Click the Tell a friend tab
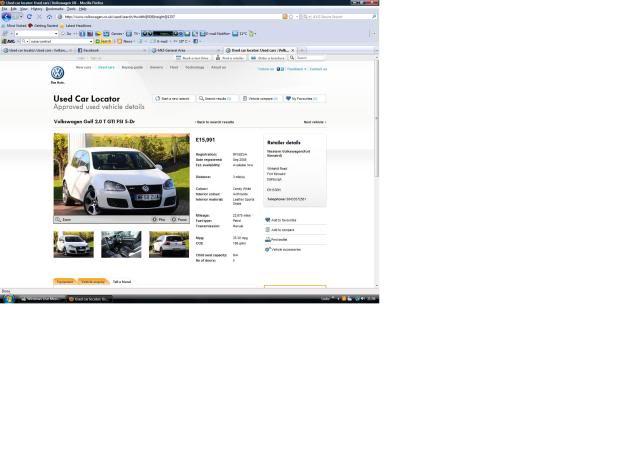The image size is (640, 474). 122,282
